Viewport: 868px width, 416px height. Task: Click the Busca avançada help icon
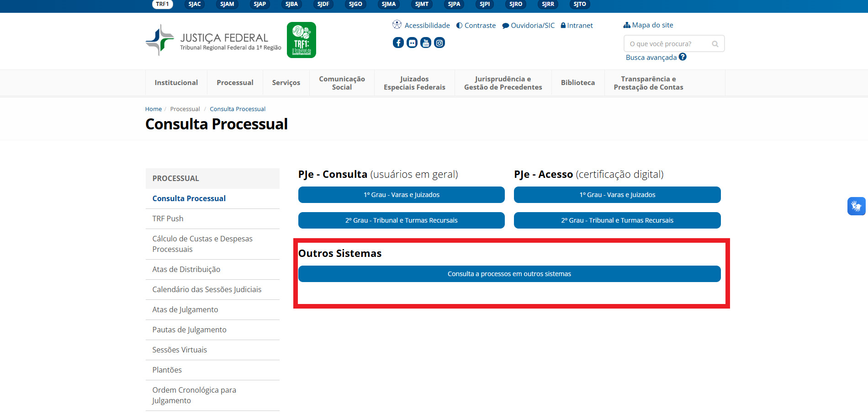point(683,57)
